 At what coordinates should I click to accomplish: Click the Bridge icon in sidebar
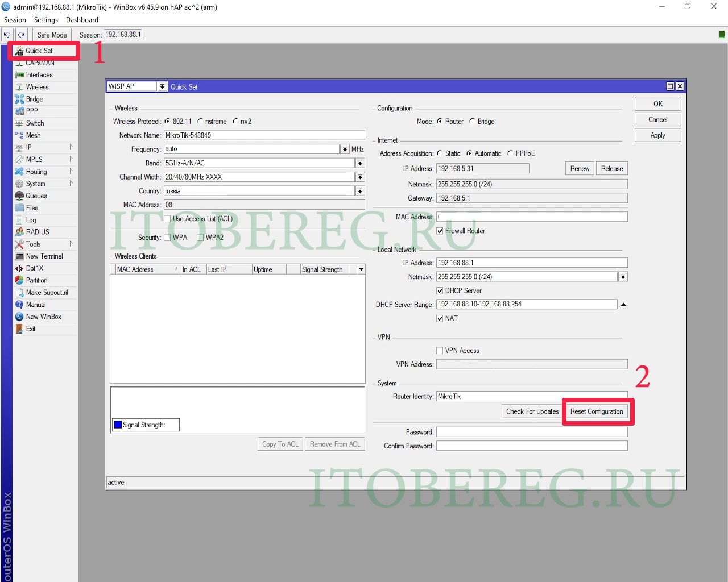pos(19,99)
